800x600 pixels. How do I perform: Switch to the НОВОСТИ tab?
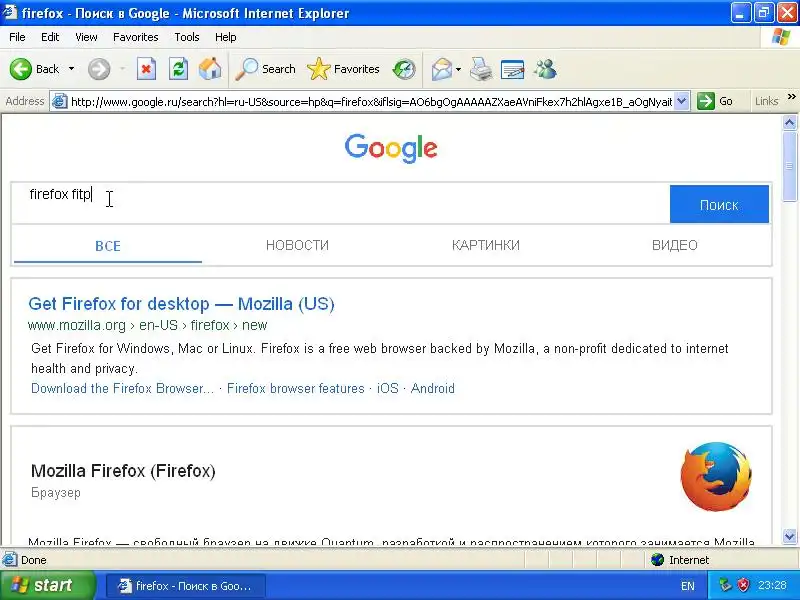[297, 245]
